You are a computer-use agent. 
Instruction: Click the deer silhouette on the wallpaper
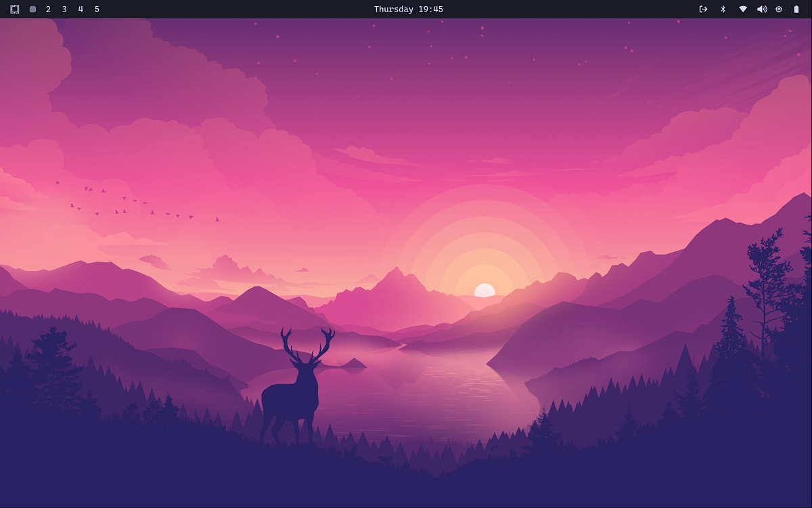coord(292,396)
